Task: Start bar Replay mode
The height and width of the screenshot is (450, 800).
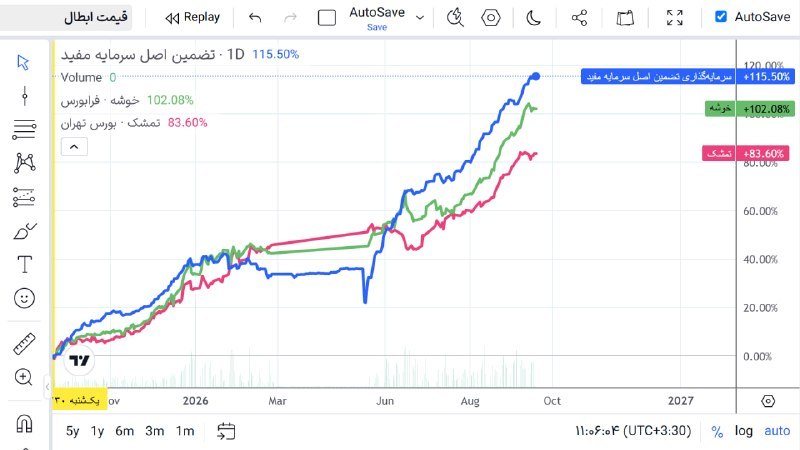Action: [192, 17]
